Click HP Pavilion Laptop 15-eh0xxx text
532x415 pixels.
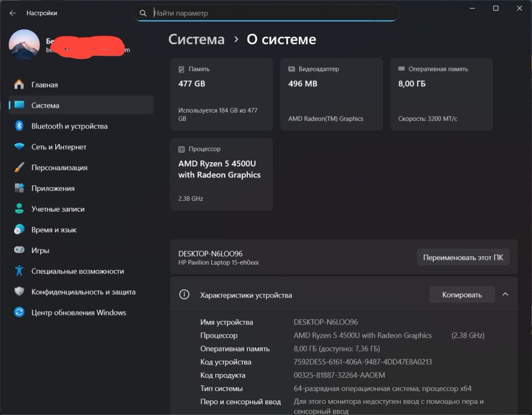pyautogui.click(x=219, y=262)
